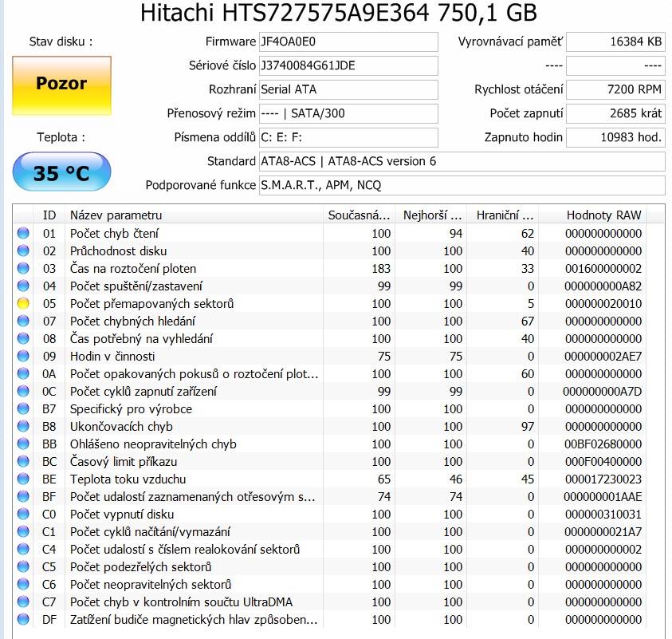Click the blue status icon of row B8
The height and width of the screenshot is (639, 672).
tap(23, 426)
